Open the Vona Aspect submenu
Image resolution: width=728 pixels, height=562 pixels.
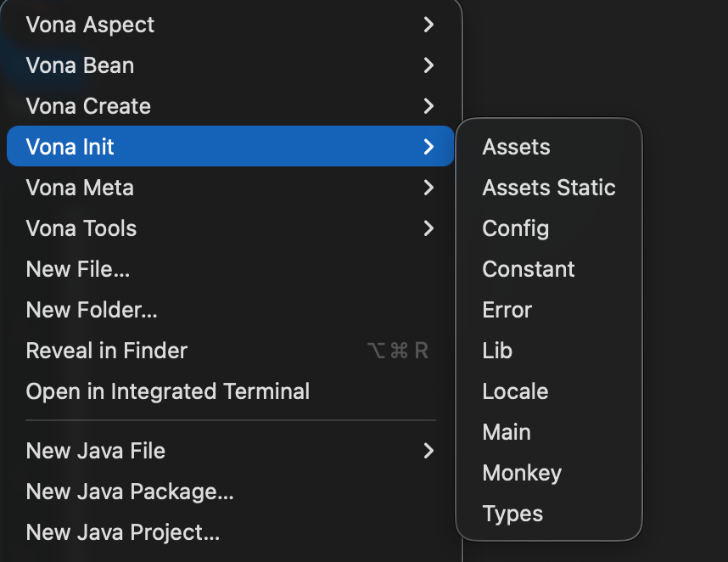90,25
